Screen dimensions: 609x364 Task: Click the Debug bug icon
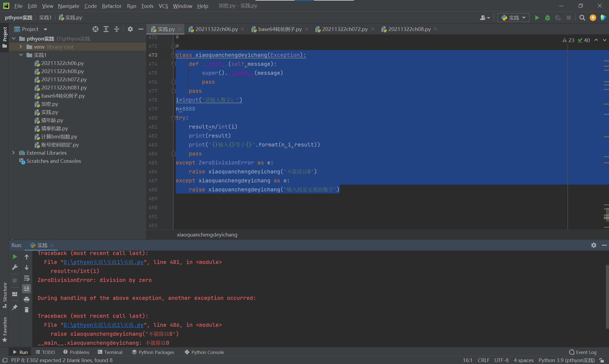[548, 18]
